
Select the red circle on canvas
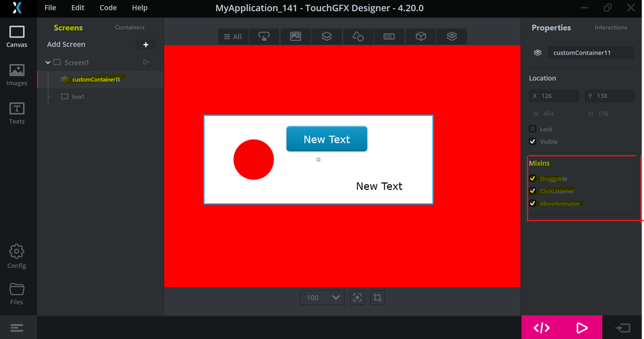(x=253, y=160)
